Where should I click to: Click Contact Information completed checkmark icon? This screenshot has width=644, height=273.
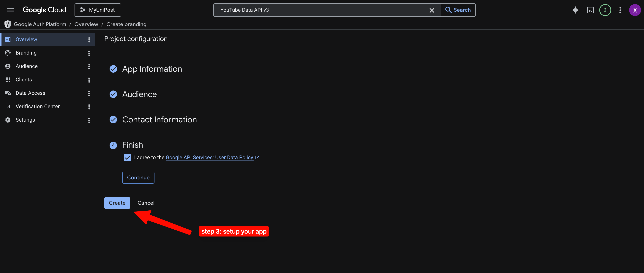tap(113, 120)
